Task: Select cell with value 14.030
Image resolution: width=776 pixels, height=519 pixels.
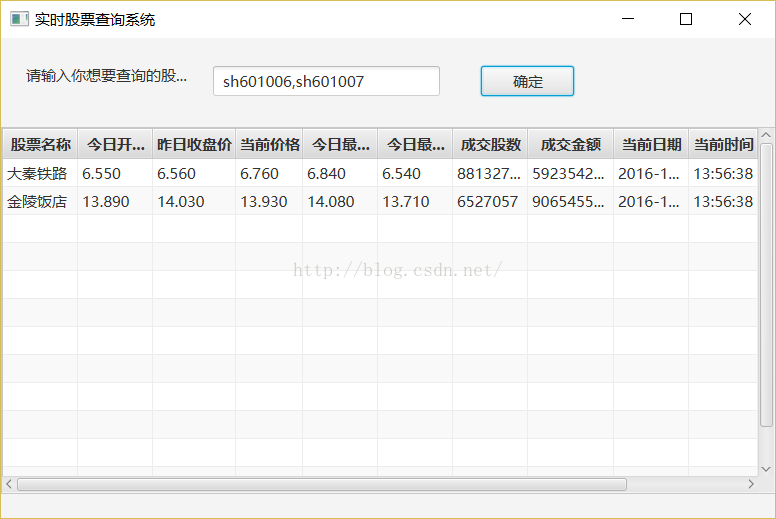Action: pos(194,201)
